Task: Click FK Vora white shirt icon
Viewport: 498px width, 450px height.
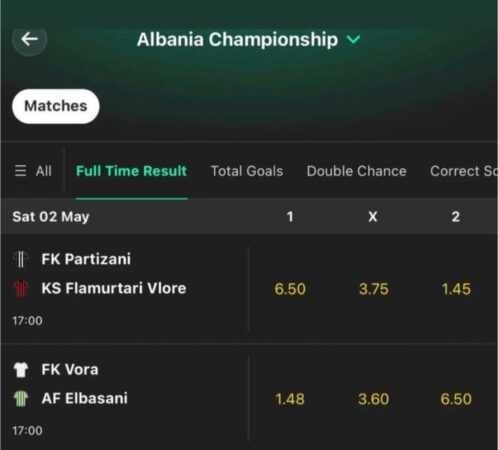Action: pos(21,370)
